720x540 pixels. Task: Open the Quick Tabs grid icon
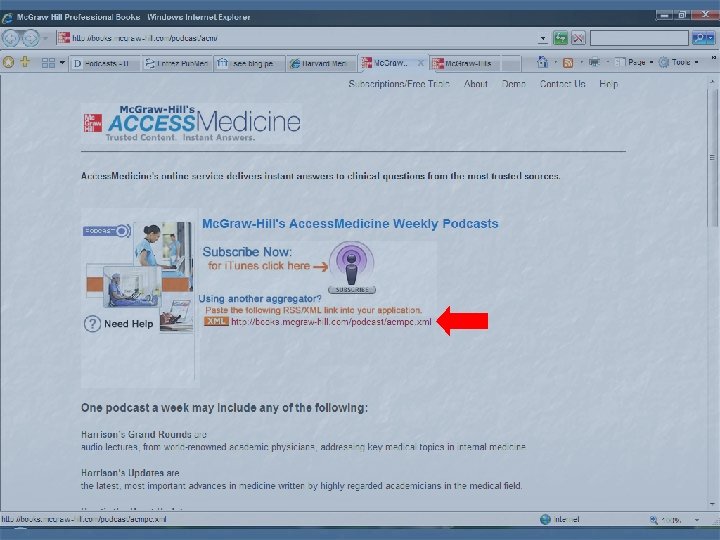tap(48, 63)
